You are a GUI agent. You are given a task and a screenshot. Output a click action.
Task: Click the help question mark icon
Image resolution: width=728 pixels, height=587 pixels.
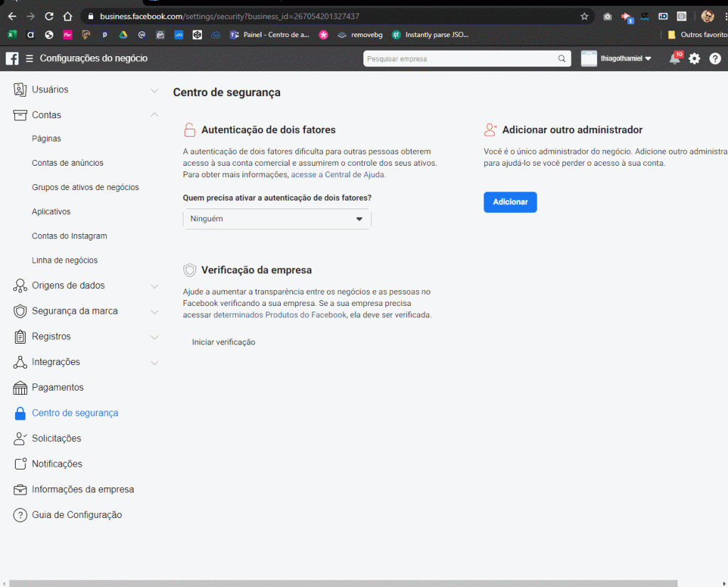coord(715,59)
